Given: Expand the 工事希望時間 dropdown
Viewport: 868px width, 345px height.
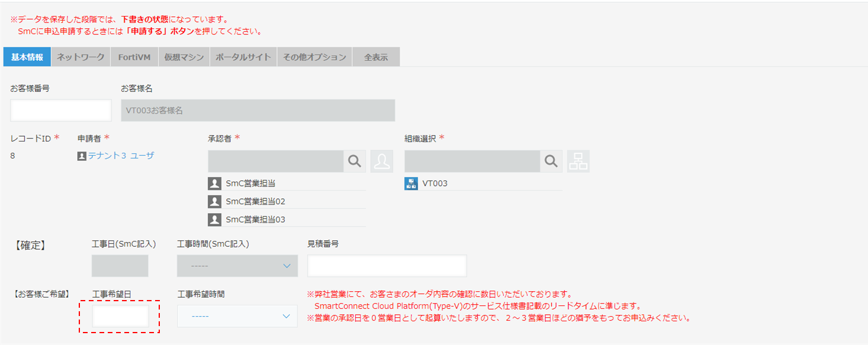Looking at the screenshot, I should [x=237, y=316].
